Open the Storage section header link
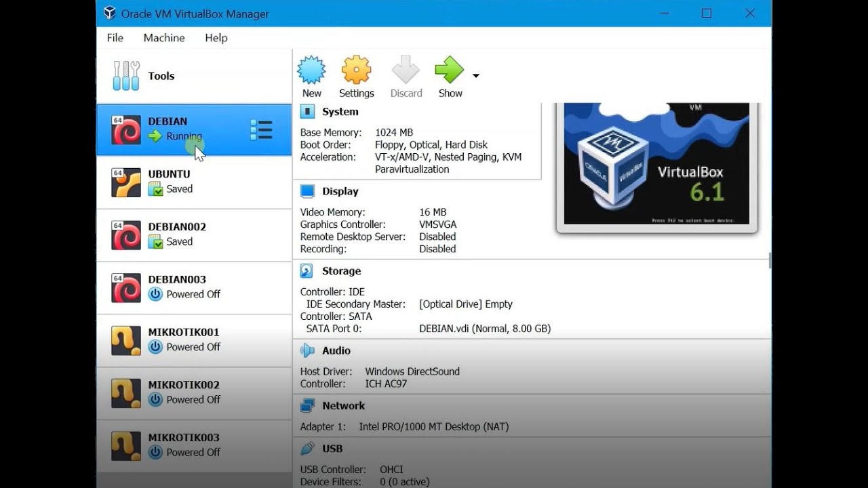868x488 pixels. click(342, 271)
